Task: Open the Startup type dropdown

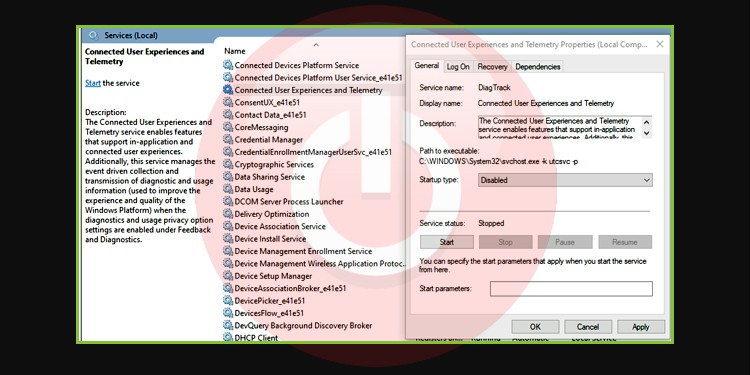Action: 565,180
